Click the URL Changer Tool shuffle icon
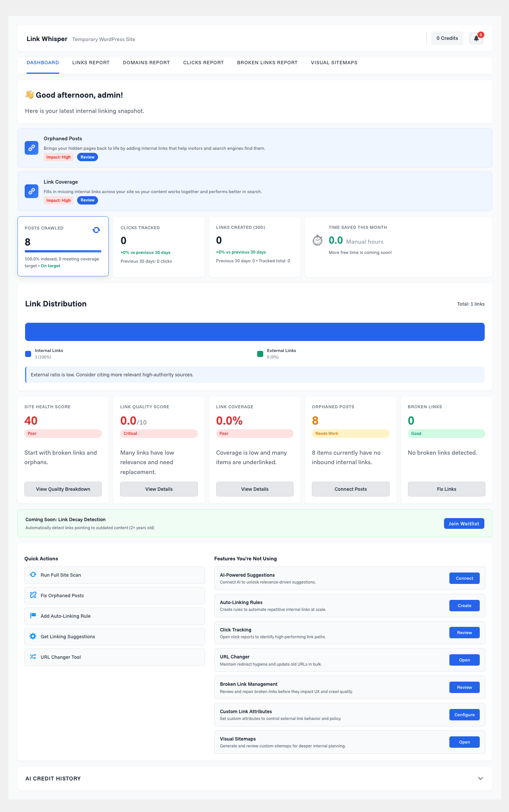 tap(33, 657)
